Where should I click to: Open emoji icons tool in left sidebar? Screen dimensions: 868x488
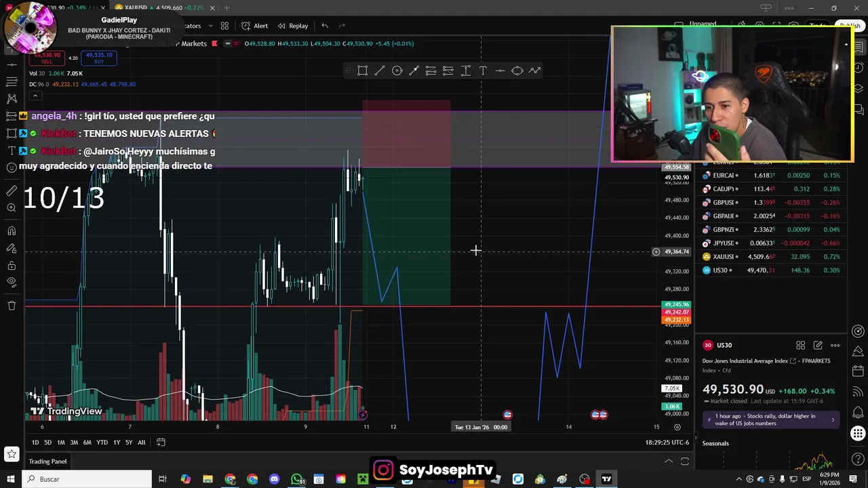(12, 167)
